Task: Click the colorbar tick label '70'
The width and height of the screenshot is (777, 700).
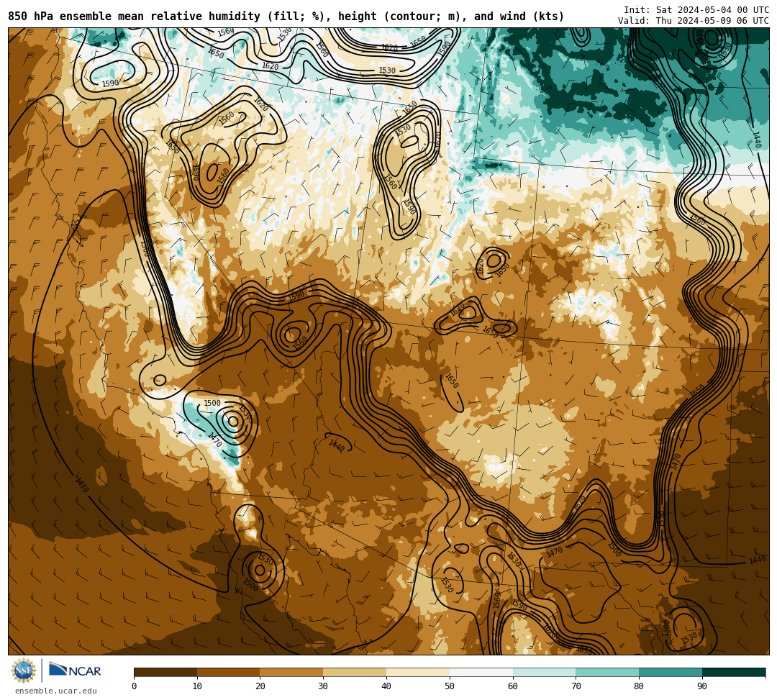Action: [x=576, y=686]
